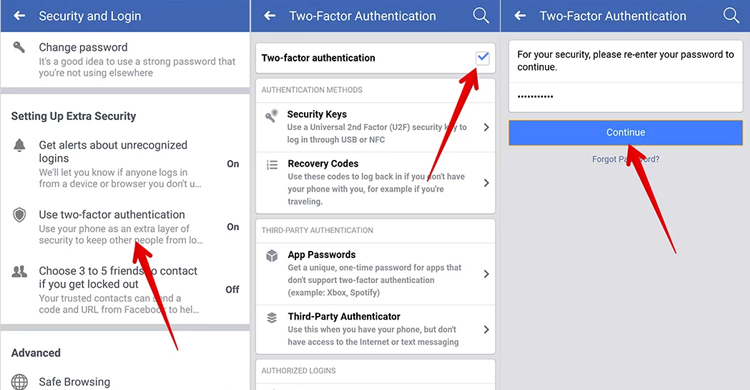Click the AUTHENTICATION METHODS label
This screenshot has height=390, width=750.
click(x=312, y=90)
